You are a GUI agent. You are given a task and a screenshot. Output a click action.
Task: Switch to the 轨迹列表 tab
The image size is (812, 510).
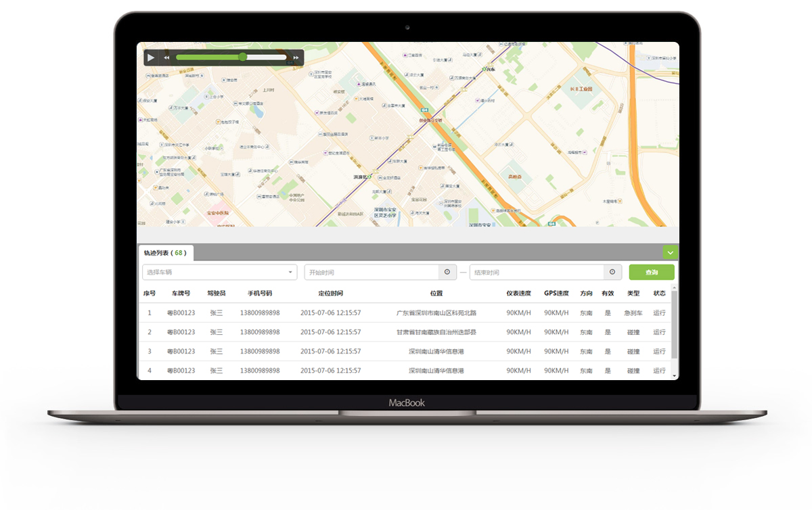tap(165, 253)
